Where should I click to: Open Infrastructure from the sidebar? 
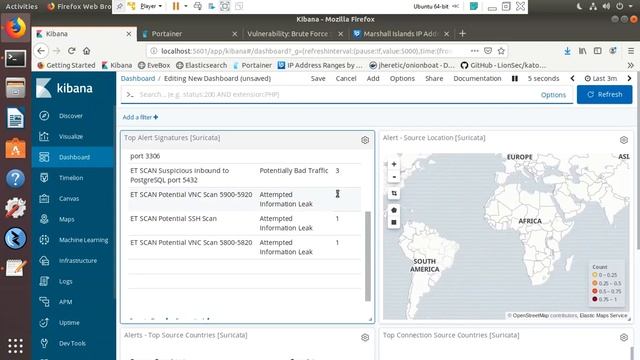(x=78, y=260)
